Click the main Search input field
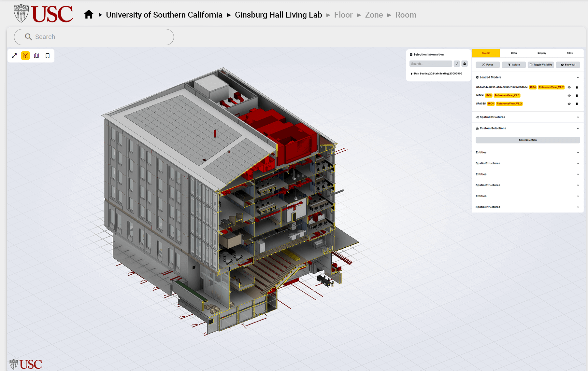The width and height of the screenshot is (588, 371). click(94, 37)
